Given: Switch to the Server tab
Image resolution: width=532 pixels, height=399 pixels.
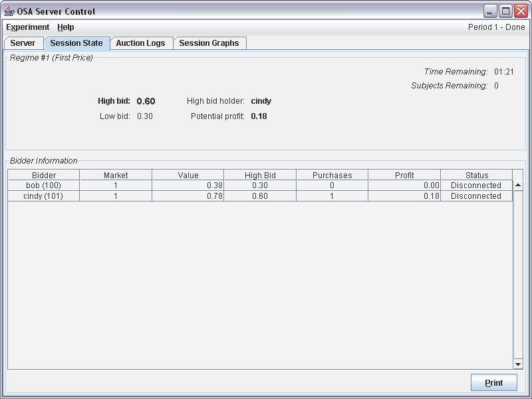Looking at the screenshot, I should [x=23, y=43].
